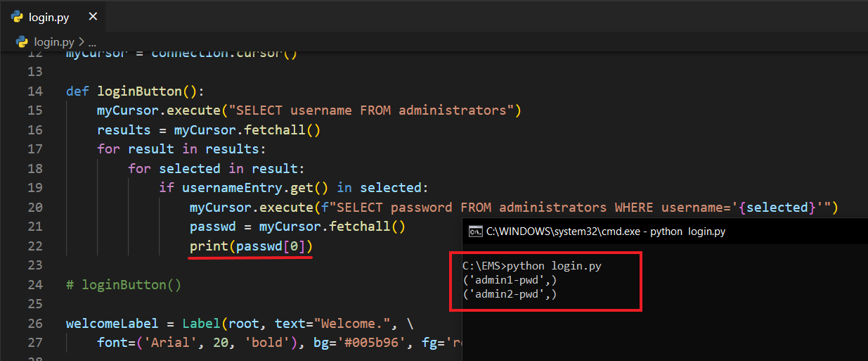Click the cmd.exe icon in the console title bar
Screen dimensions: 868x361
pyautogui.click(x=475, y=231)
